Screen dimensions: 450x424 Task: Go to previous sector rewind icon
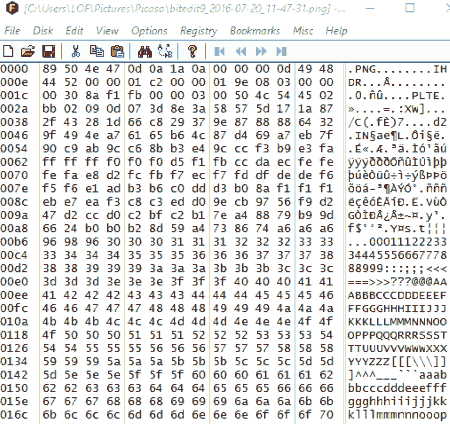click(241, 51)
